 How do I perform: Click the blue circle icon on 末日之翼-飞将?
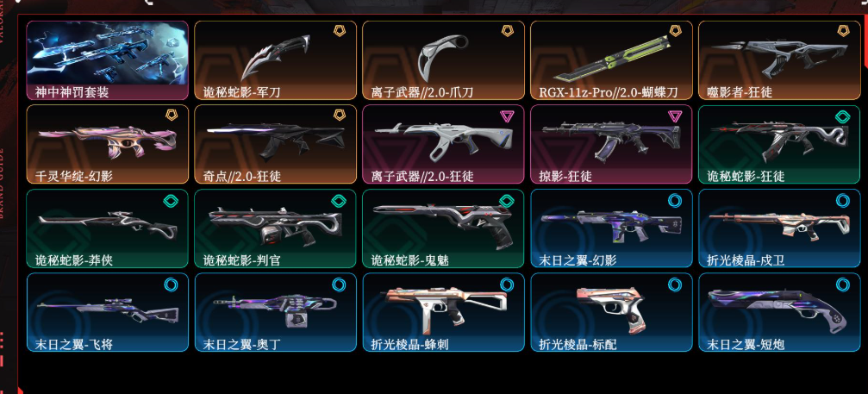[171, 285]
